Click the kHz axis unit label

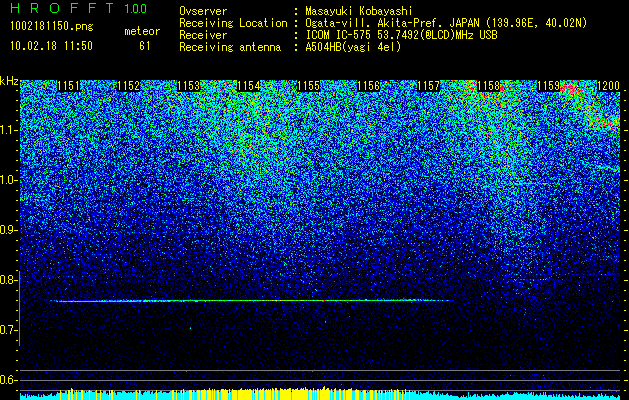pos(9,81)
